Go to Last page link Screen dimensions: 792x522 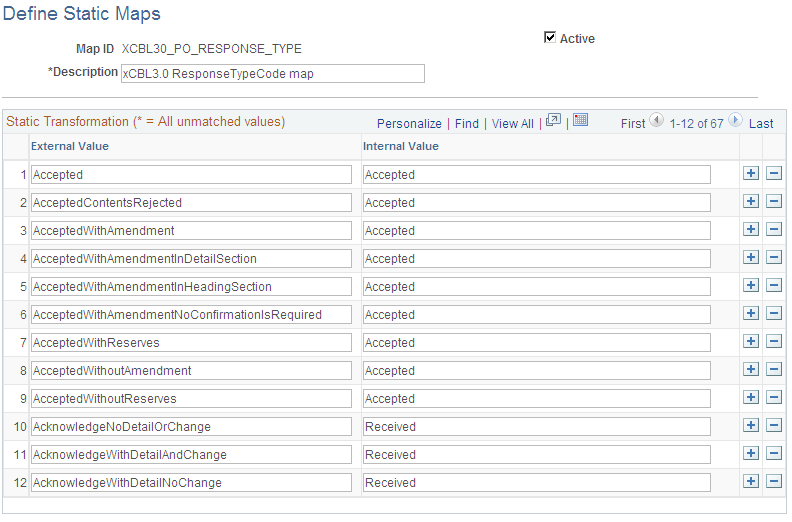761,124
